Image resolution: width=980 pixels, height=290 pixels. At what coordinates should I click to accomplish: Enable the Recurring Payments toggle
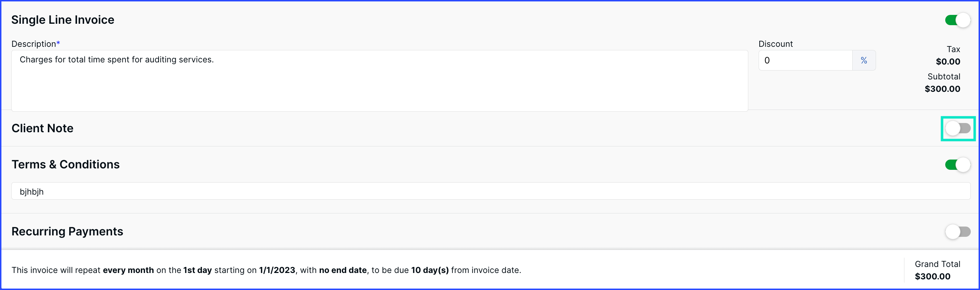point(958,232)
